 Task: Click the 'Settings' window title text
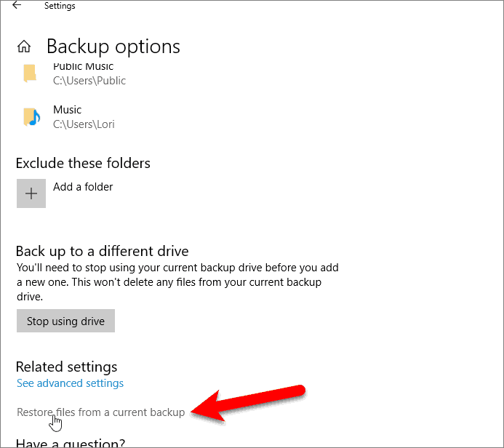click(x=60, y=6)
